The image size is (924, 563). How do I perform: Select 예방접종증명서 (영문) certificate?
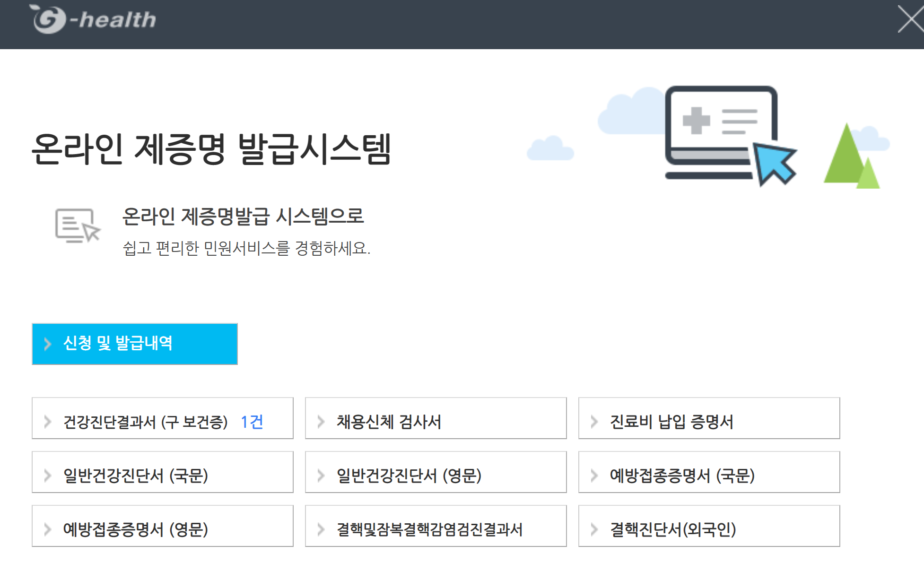[136, 529]
